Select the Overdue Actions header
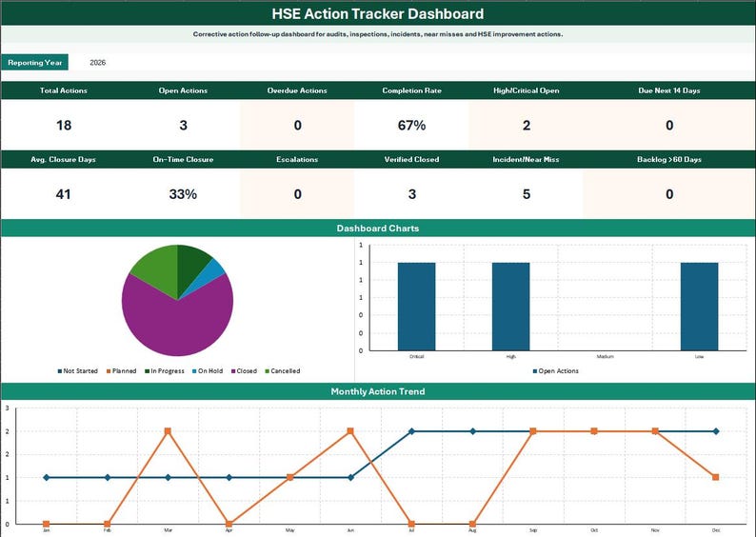The image size is (756, 537). tap(297, 90)
